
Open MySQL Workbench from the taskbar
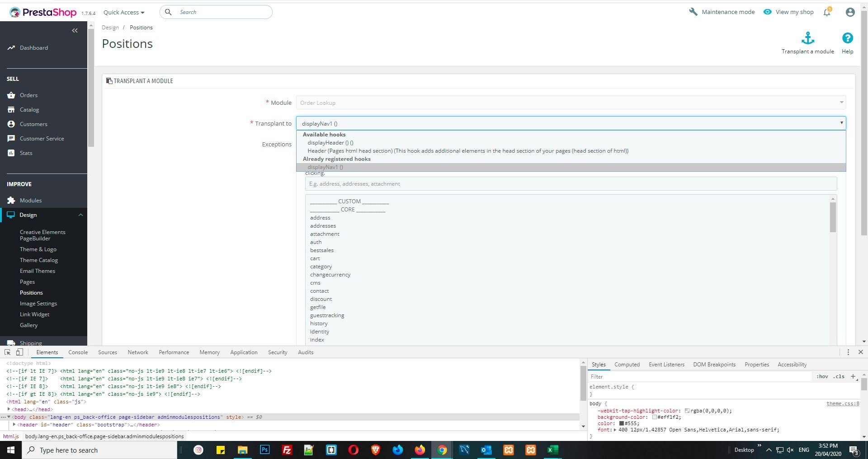[464, 450]
